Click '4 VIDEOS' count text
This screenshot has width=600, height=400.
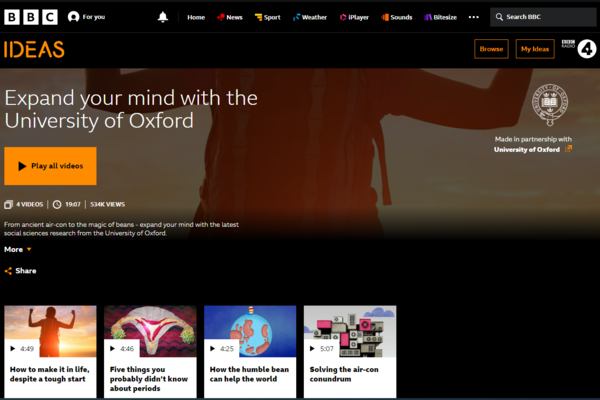pyautogui.click(x=29, y=204)
